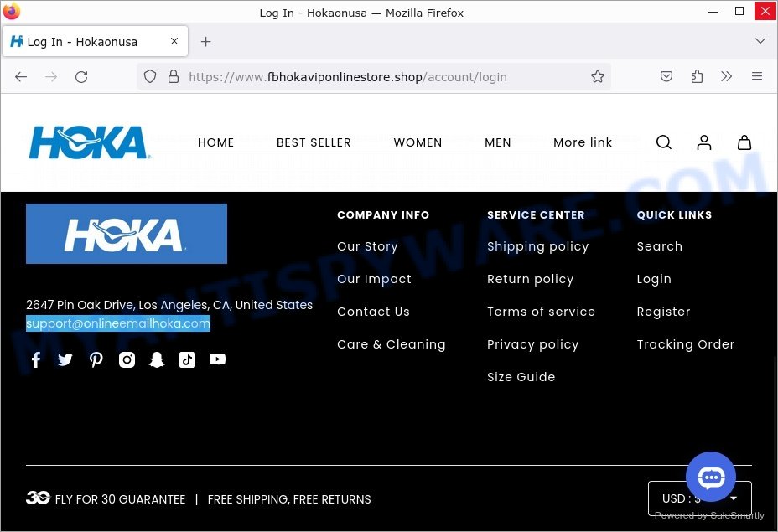
Task: Open Our Impact link
Action: pyautogui.click(x=374, y=279)
